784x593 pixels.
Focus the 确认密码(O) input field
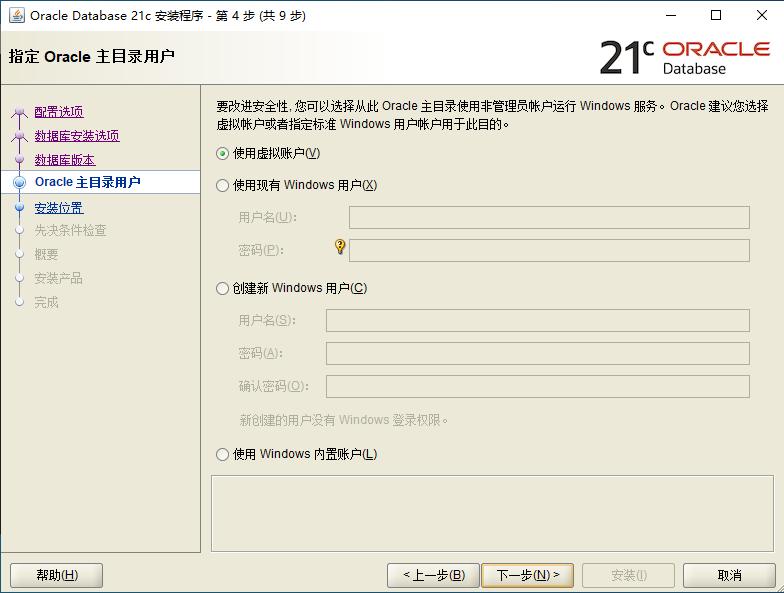coord(538,386)
